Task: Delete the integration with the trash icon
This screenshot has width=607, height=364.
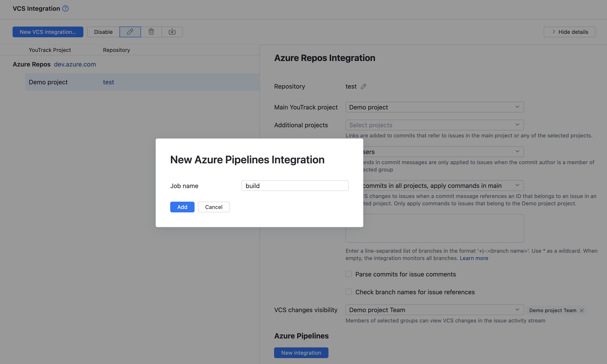Action: click(x=151, y=32)
